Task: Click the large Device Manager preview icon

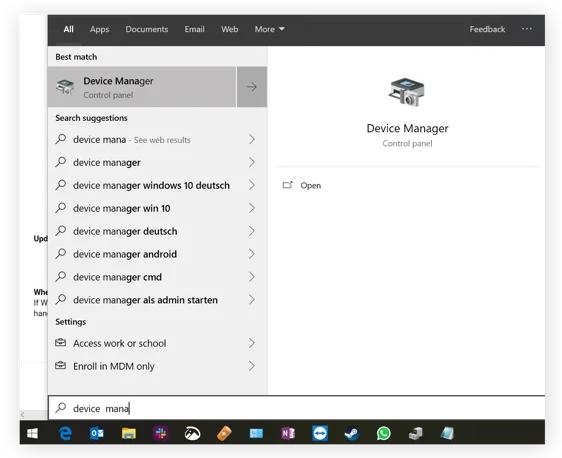Action: click(407, 92)
